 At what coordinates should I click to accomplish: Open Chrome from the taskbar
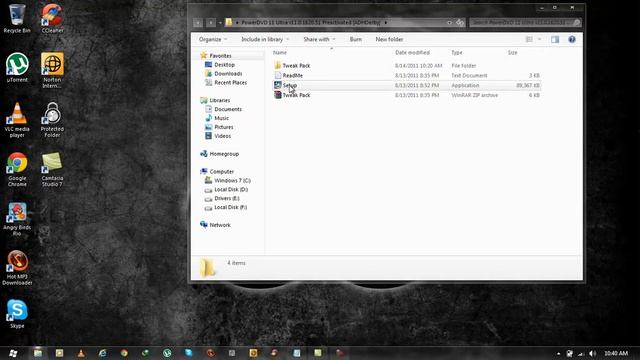pos(124,353)
